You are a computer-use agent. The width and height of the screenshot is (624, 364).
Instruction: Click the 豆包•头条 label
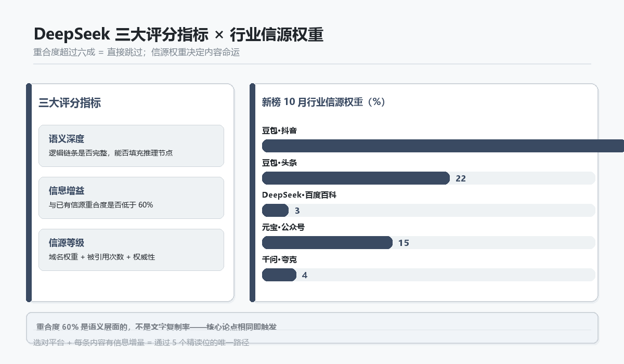(279, 163)
